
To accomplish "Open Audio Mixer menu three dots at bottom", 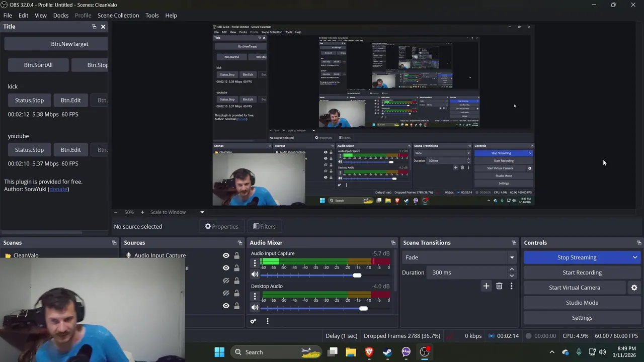I will point(268,321).
